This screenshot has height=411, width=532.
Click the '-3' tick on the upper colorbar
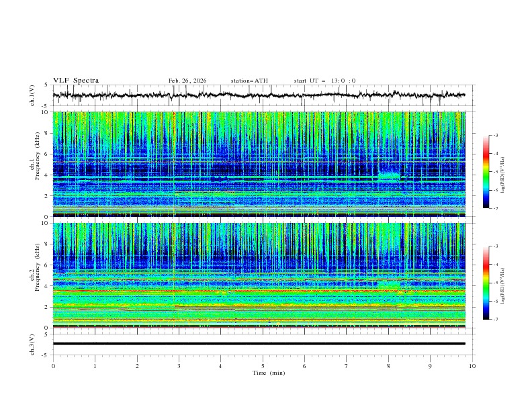[495, 135]
